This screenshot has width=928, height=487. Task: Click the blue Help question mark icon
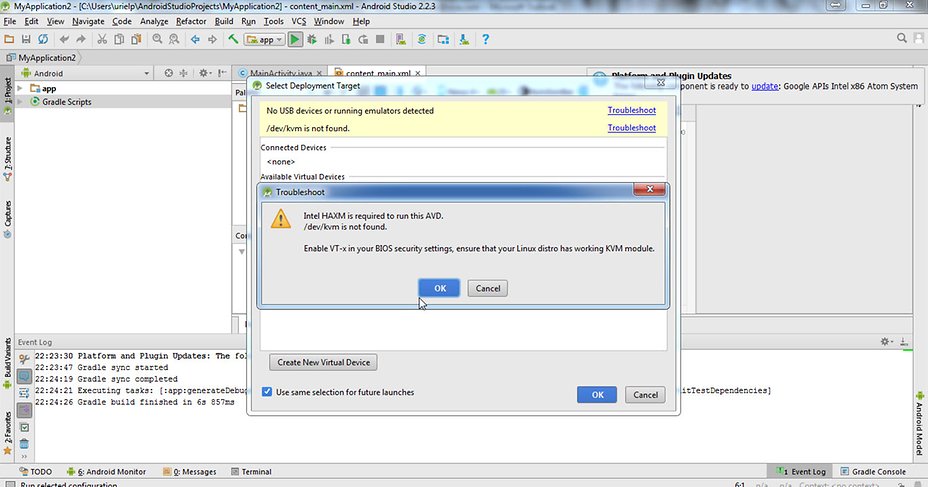click(485, 39)
